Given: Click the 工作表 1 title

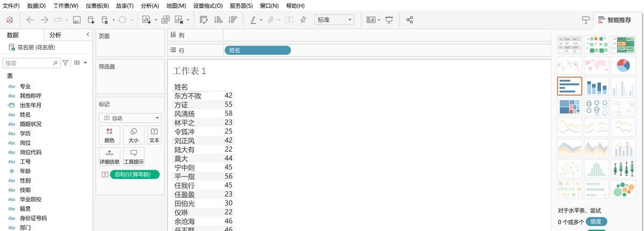Looking at the screenshot, I should pos(189,71).
